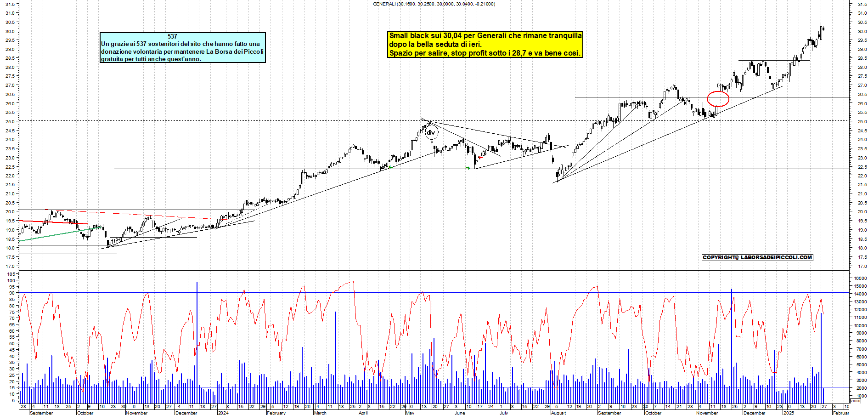Click the '23.5' label on left price axis
The image size is (868, 415).
coord(11,149)
